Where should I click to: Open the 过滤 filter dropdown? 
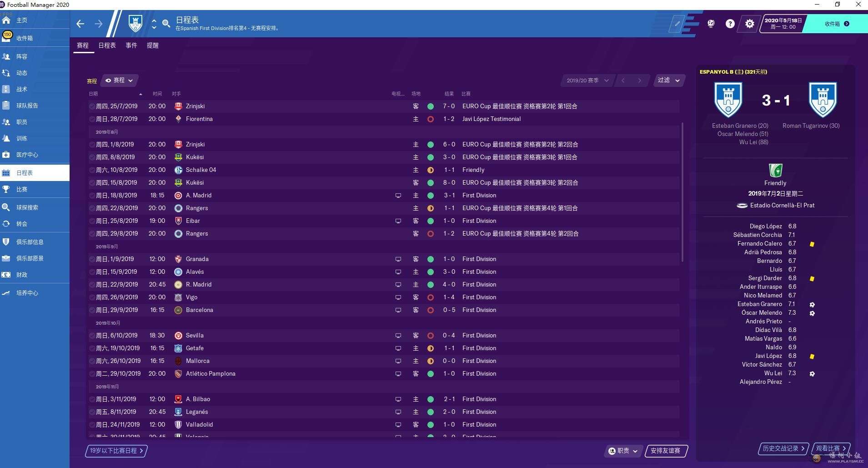[x=669, y=80]
